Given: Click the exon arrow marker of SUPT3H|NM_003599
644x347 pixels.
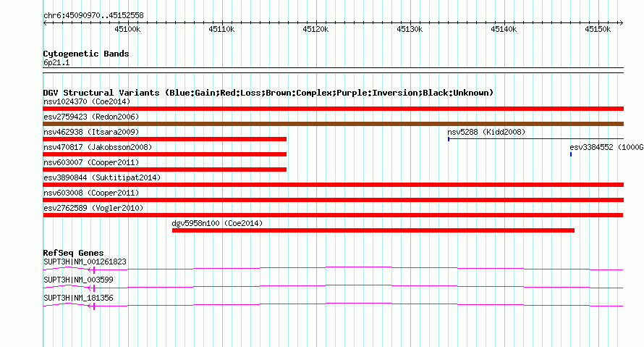Looking at the screenshot, I should pyautogui.click(x=92, y=288).
